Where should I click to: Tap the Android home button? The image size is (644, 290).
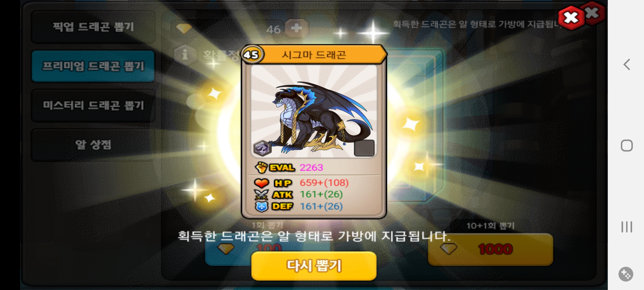click(x=627, y=146)
